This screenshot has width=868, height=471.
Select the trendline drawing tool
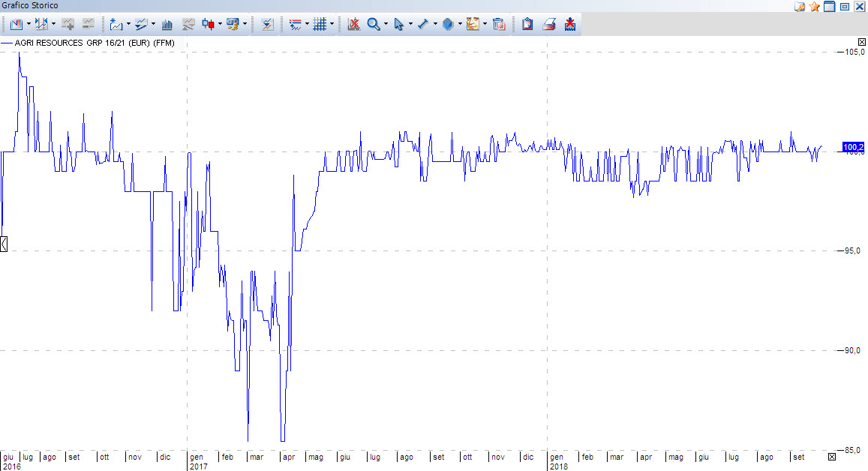tap(423, 24)
